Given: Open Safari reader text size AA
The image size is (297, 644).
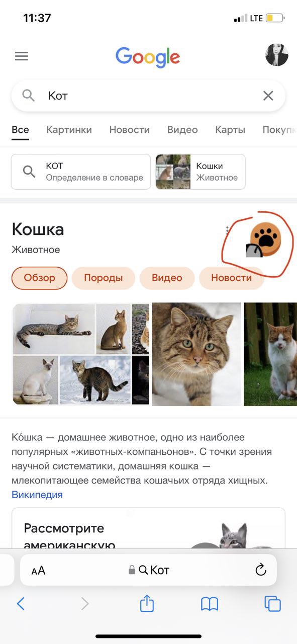Looking at the screenshot, I should point(38,570).
